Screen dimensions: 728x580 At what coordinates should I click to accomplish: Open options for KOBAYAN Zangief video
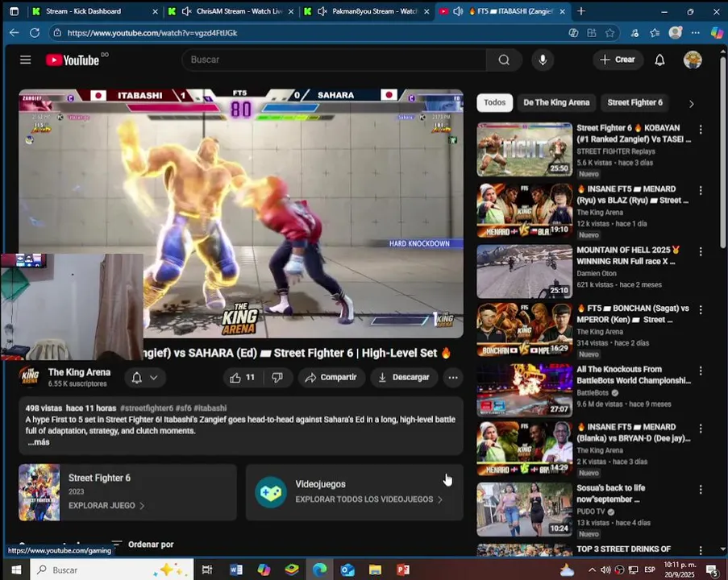coord(700,129)
